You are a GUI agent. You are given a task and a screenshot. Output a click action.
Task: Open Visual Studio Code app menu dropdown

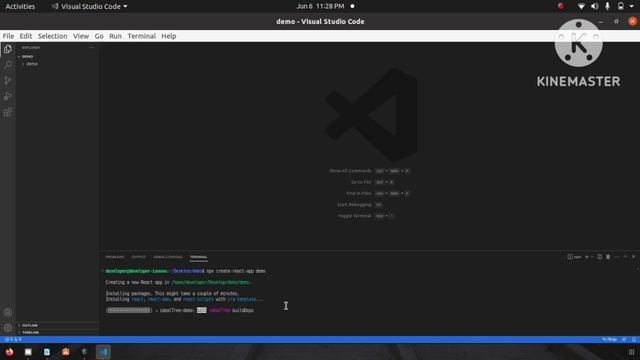tap(89, 7)
